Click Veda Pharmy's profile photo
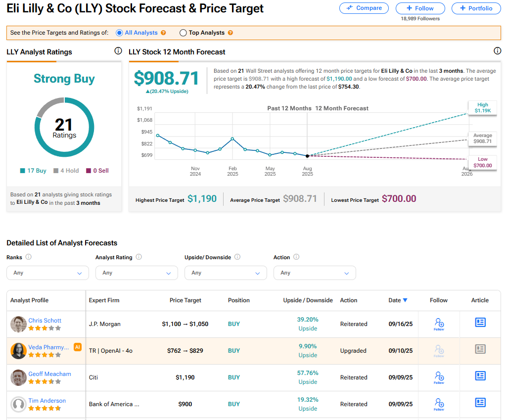 tap(18, 351)
